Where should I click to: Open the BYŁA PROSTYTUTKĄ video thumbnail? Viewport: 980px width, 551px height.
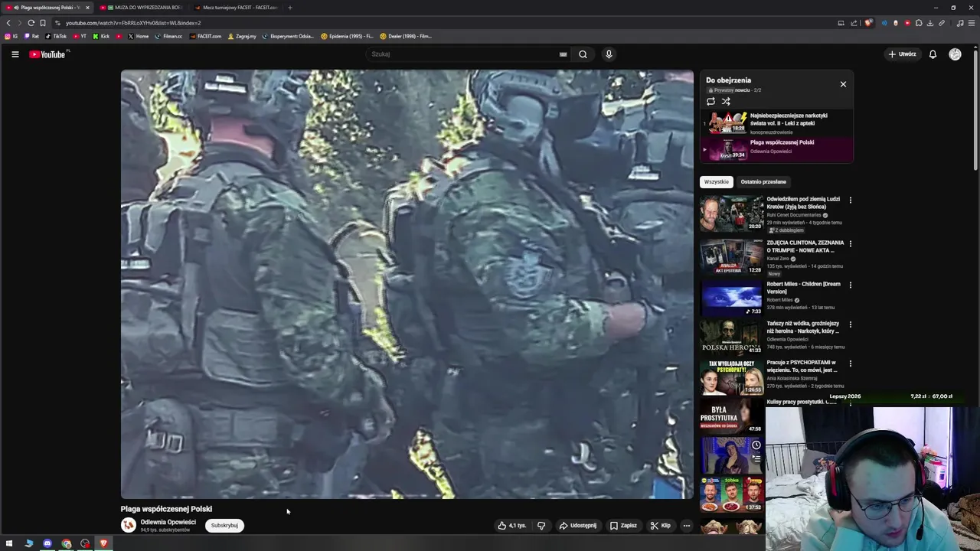coord(731,416)
